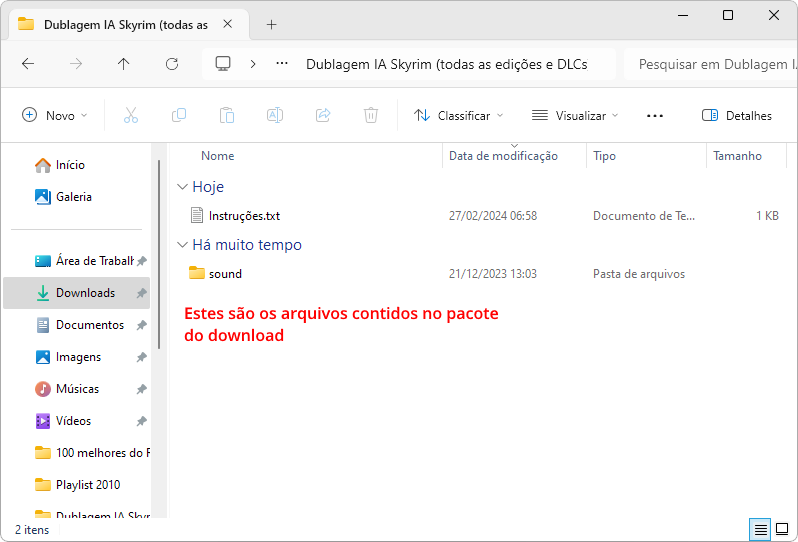The image size is (798, 542).
Task: Minimize the File Explorer window
Action: pos(683,15)
